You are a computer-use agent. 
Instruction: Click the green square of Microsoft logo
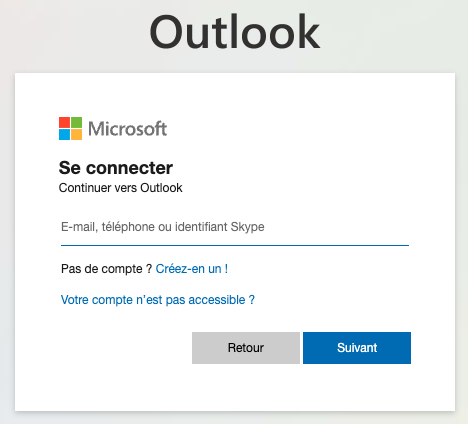[x=76, y=122]
